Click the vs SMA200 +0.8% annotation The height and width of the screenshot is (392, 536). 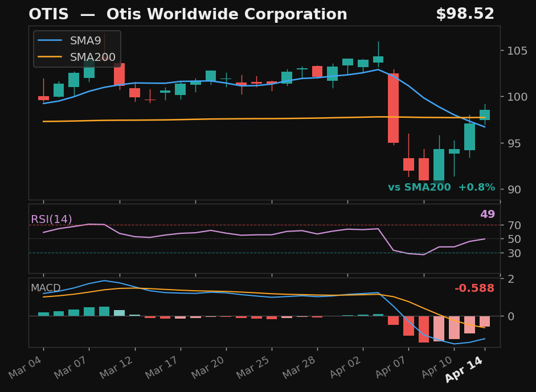(x=441, y=187)
